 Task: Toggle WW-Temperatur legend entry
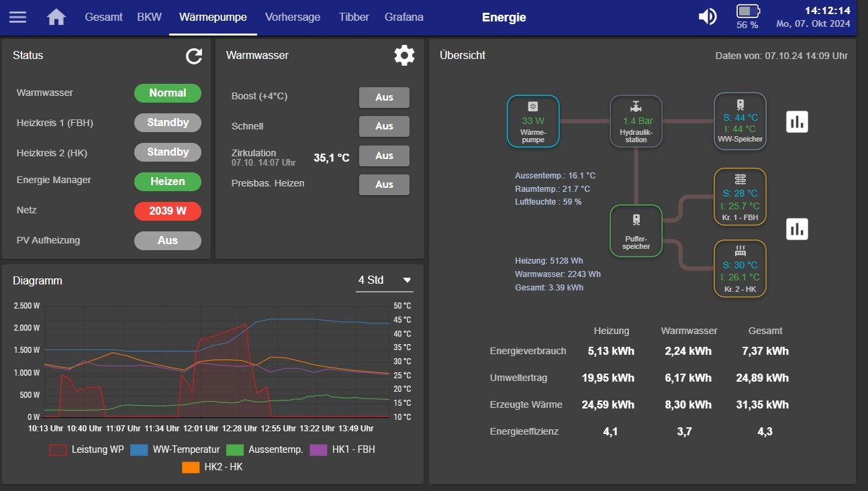pyautogui.click(x=175, y=449)
